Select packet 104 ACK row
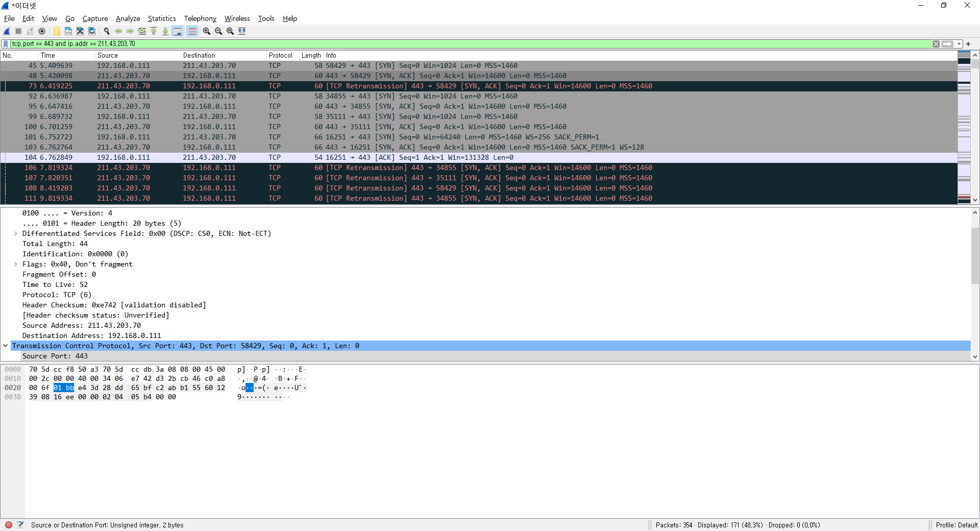Viewport: 980px width, 531px height. [479, 157]
